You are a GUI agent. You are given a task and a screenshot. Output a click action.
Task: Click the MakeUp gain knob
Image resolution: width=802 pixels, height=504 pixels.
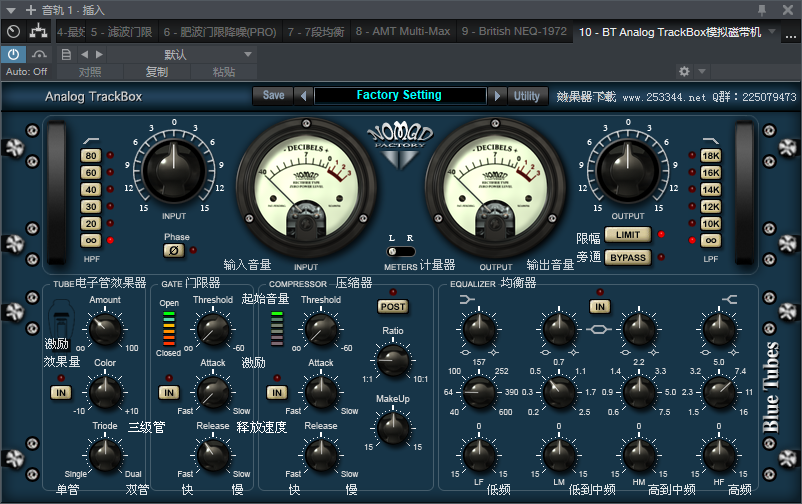pos(393,428)
